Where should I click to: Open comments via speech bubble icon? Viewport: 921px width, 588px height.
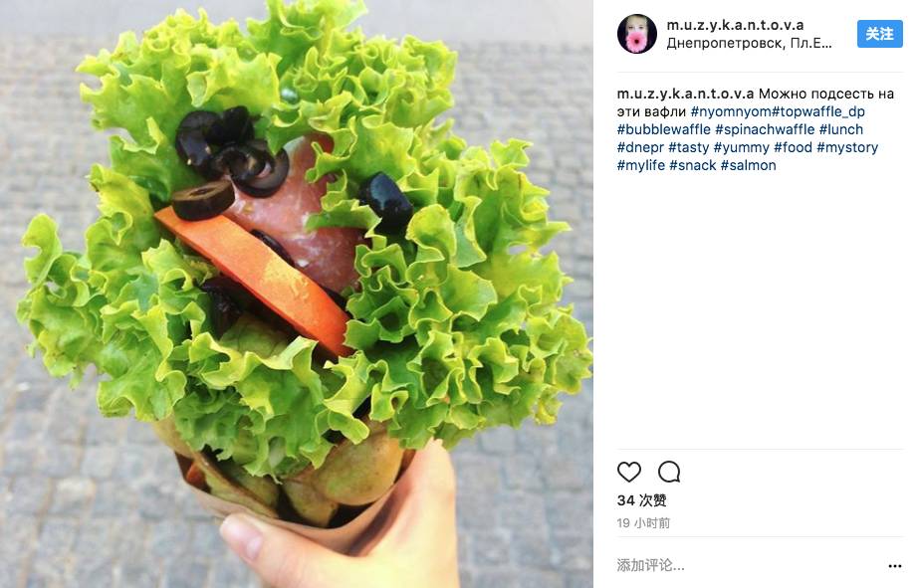tap(669, 472)
